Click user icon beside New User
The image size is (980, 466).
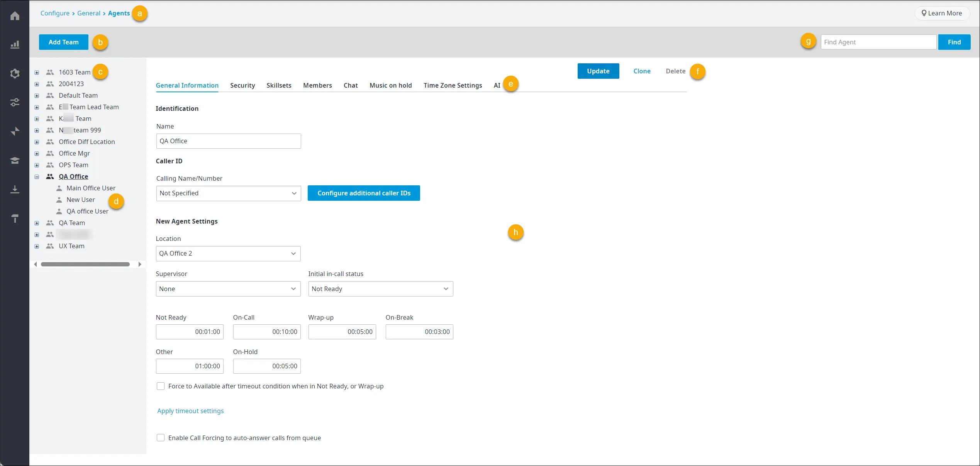pyautogui.click(x=59, y=200)
